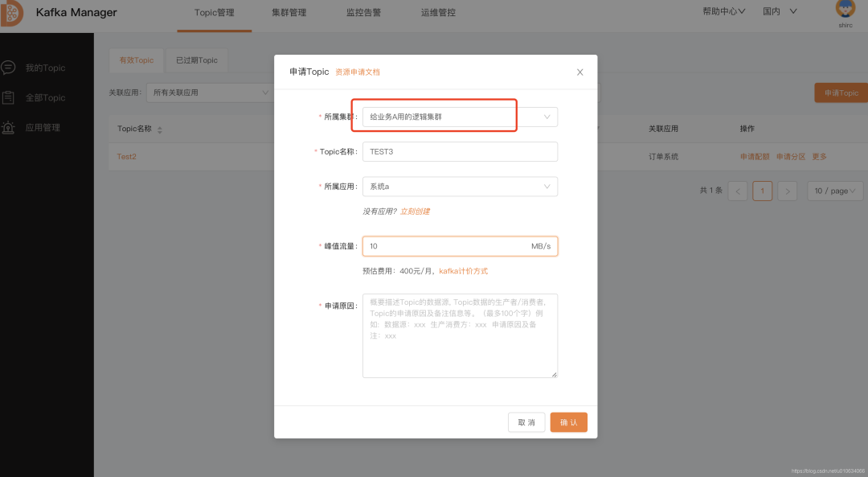Image resolution: width=868 pixels, height=477 pixels.
Task: Open the 所属应用 dropdown
Action: 460,186
